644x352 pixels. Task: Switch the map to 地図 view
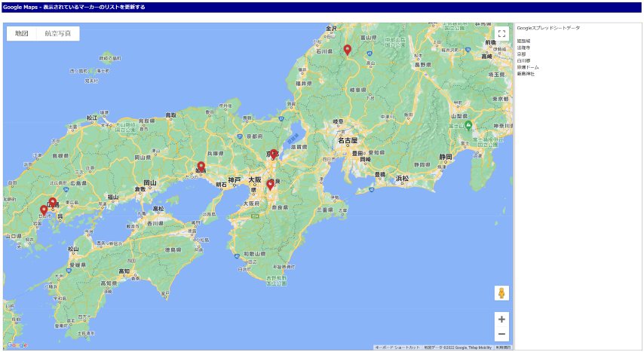pos(22,34)
